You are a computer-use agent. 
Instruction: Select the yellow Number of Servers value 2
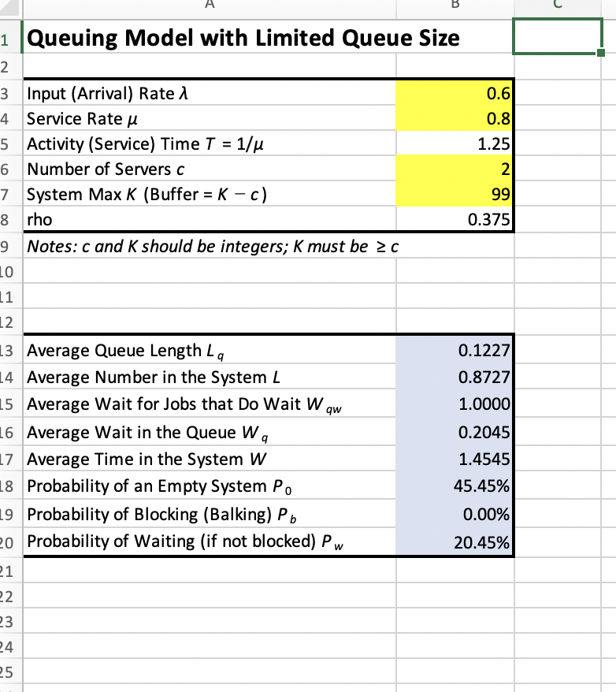coord(454,169)
